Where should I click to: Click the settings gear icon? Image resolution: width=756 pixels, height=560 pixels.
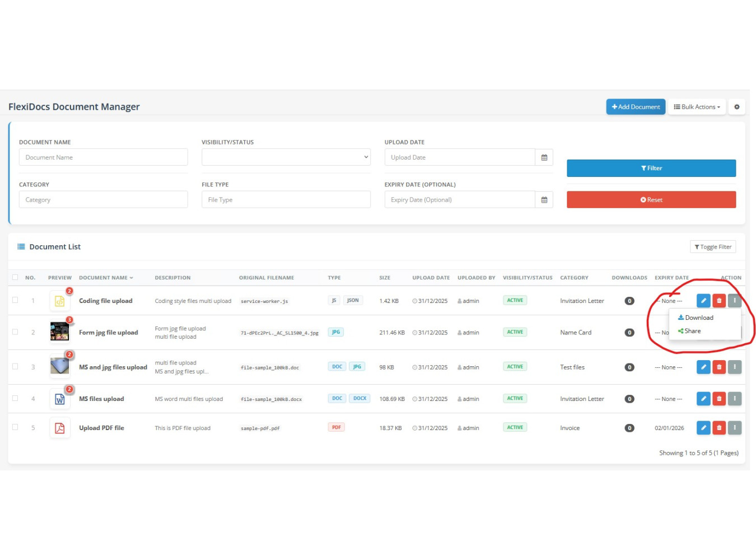click(x=736, y=107)
